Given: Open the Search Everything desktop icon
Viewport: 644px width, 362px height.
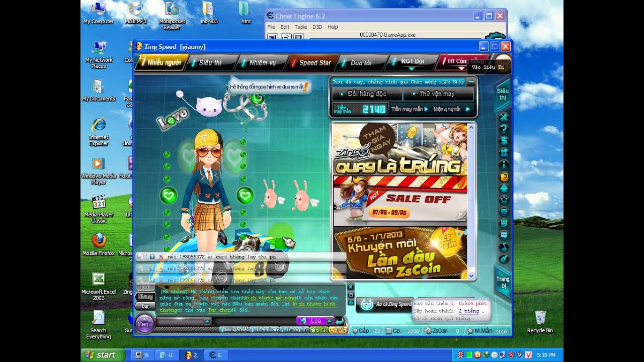Looking at the screenshot, I should (x=99, y=325).
